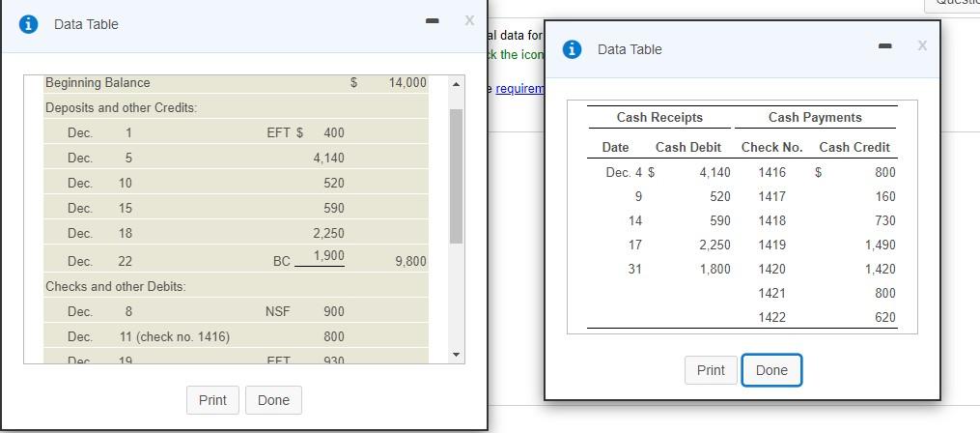Select the 2,250 deposit on Dec. 18
This screenshot has width=980, height=433.
point(328,233)
